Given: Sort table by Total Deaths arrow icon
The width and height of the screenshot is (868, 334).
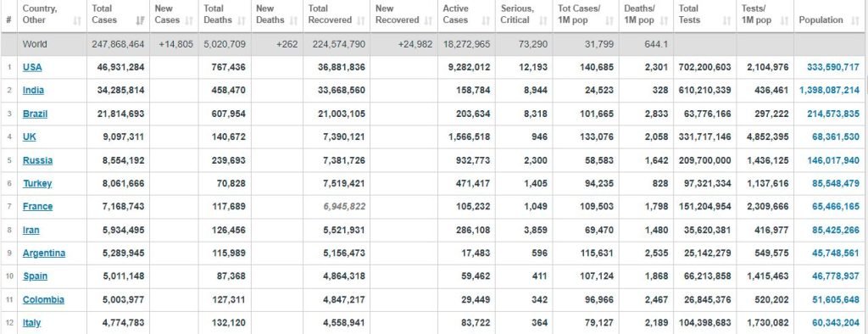Looking at the screenshot, I should 242,20.
